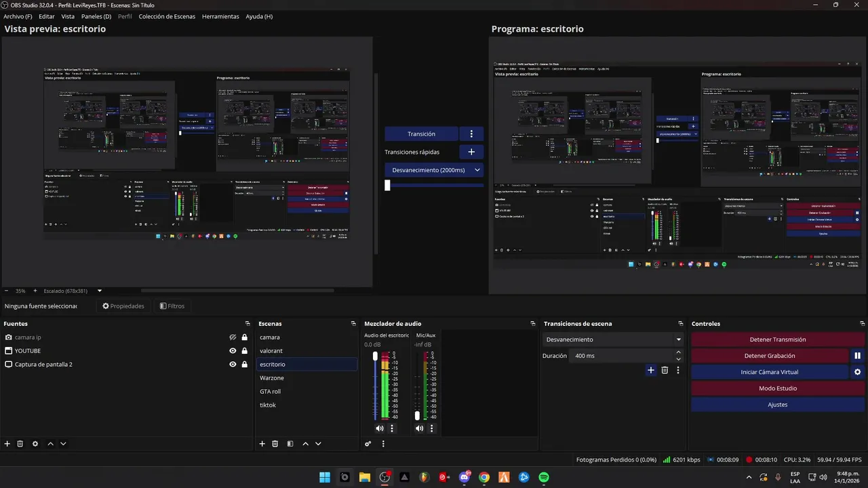Open scene transition type Desvanecimiento dropdown
The width and height of the screenshot is (868, 488).
click(614, 340)
